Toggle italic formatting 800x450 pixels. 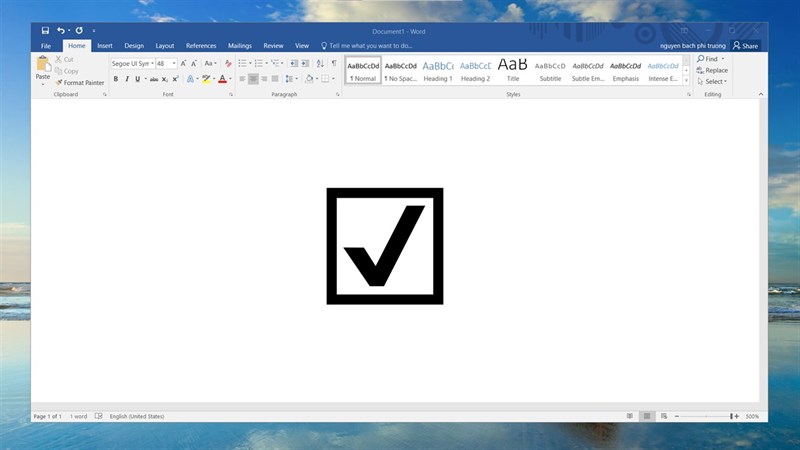(x=127, y=79)
